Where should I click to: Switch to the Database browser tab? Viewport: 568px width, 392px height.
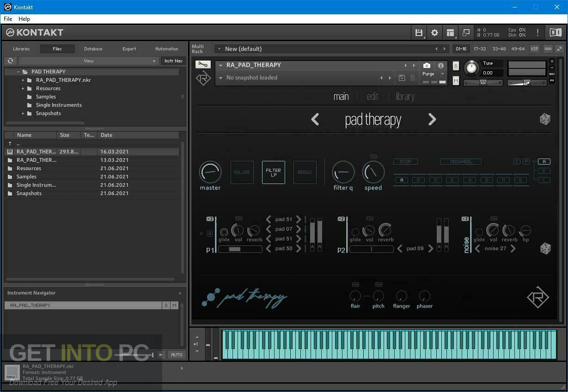pyautogui.click(x=93, y=49)
